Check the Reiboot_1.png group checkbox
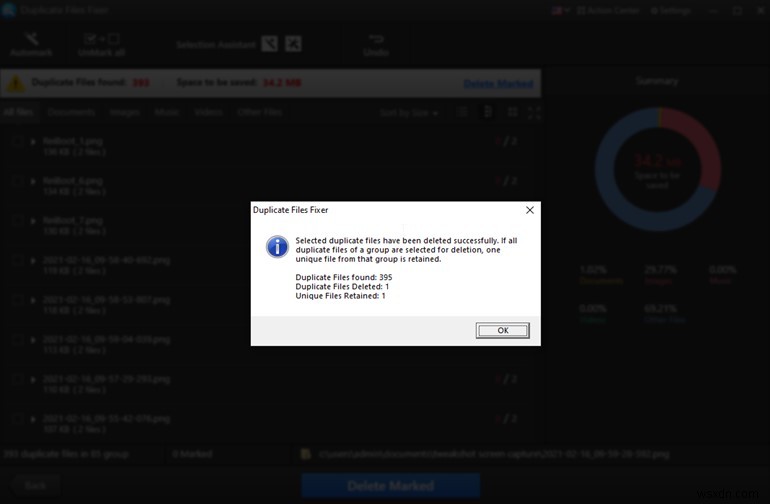This screenshot has width=770, height=504. click(17, 141)
